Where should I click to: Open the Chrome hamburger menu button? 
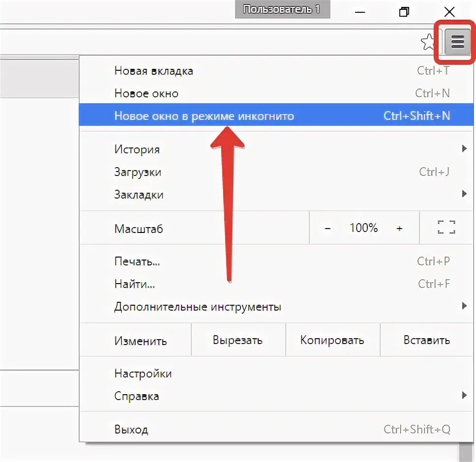click(457, 42)
